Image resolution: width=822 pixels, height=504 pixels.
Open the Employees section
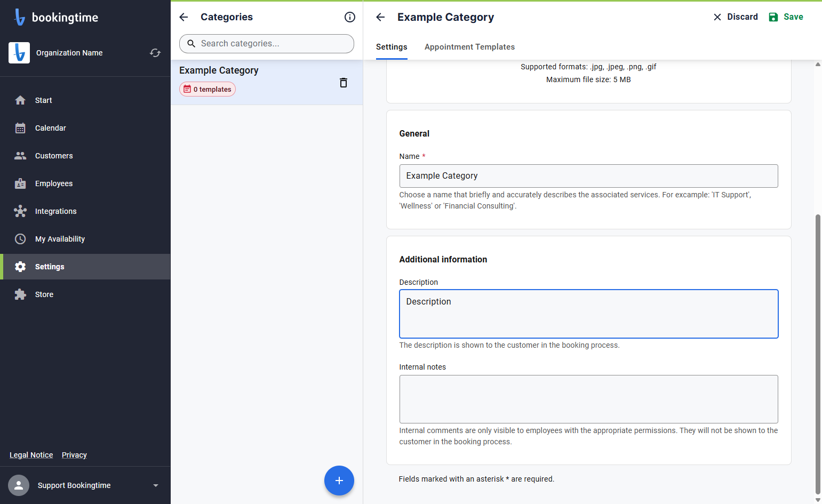click(x=85, y=183)
